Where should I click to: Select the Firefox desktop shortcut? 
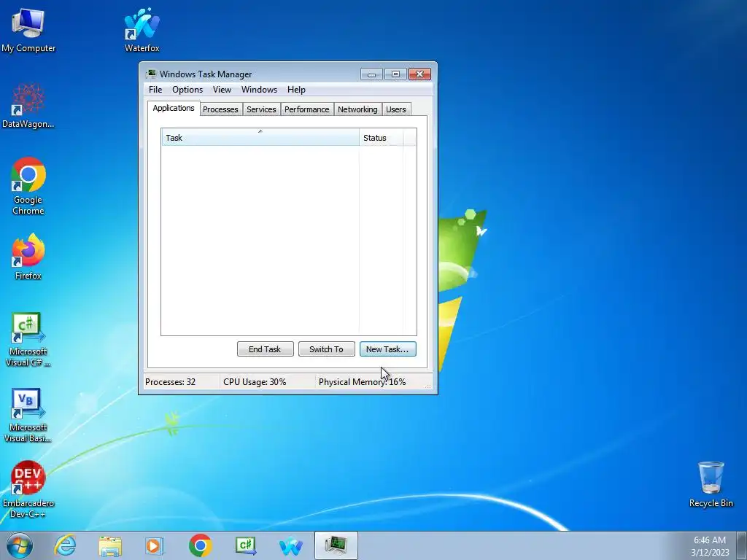(x=28, y=257)
